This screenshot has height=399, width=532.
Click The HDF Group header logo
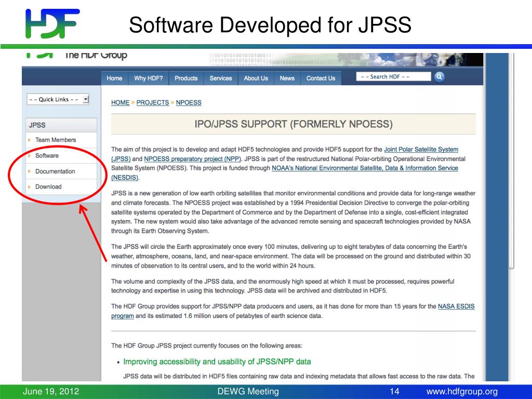click(77, 55)
